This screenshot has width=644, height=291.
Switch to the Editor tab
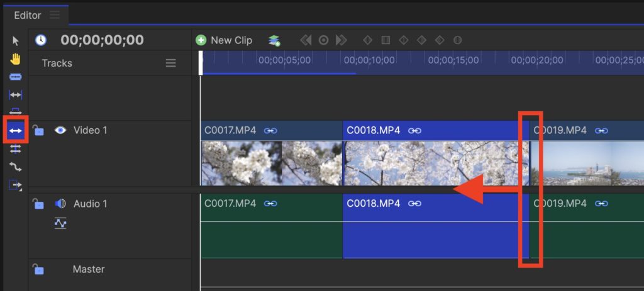(x=28, y=15)
